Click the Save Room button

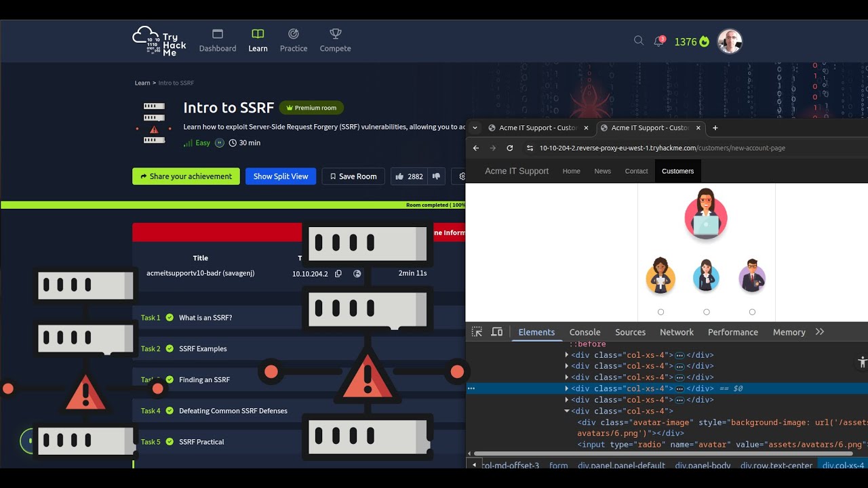coord(353,176)
